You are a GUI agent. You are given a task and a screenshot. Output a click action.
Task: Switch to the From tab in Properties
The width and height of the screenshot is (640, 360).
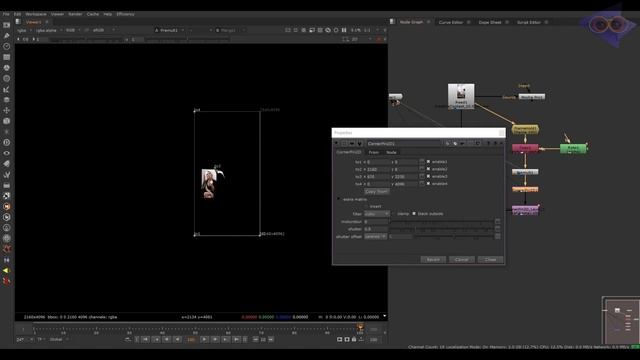(373, 152)
